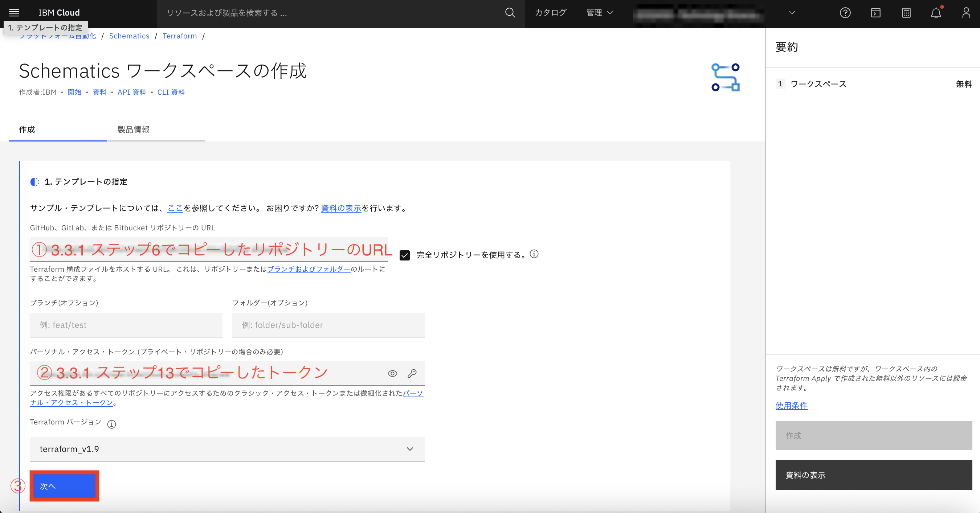Click the step 1 progress indicator circle
Viewport: 980px width, 513px height.
point(35,182)
